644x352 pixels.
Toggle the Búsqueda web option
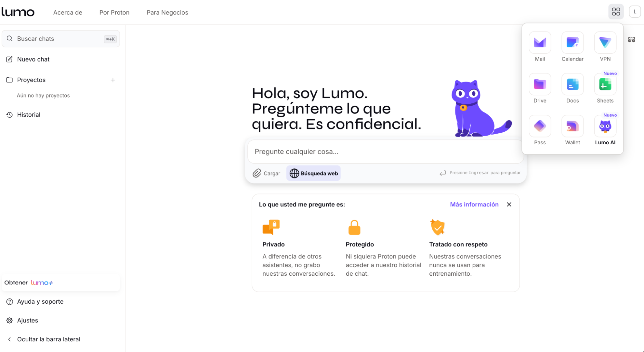click(x=313, y=173)
